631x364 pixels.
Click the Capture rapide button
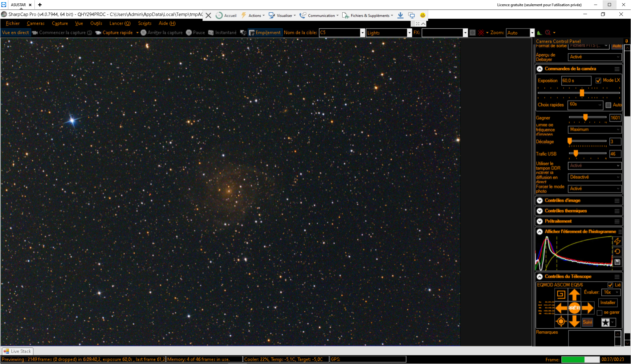pyautogui.click(x=114, y=33)
